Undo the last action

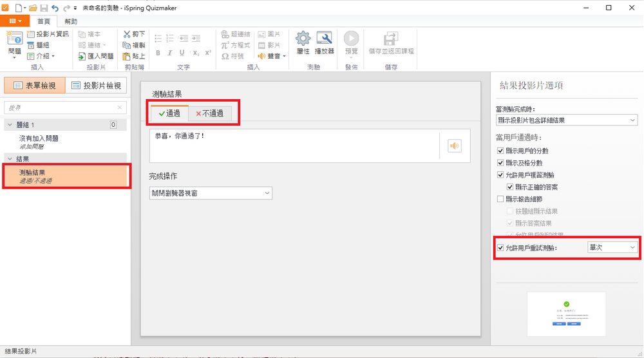(55, 8)
